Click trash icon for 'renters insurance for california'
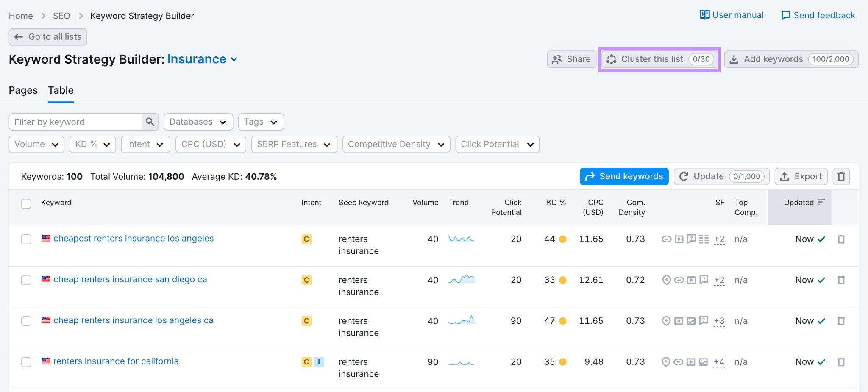Viewport: 868px width, 392px height. [x=841, y=362]
